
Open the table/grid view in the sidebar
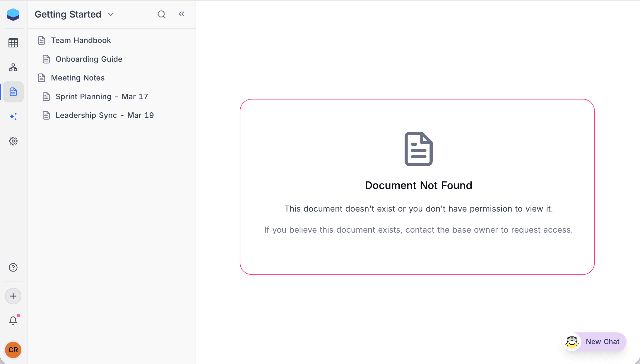(13, 43)
